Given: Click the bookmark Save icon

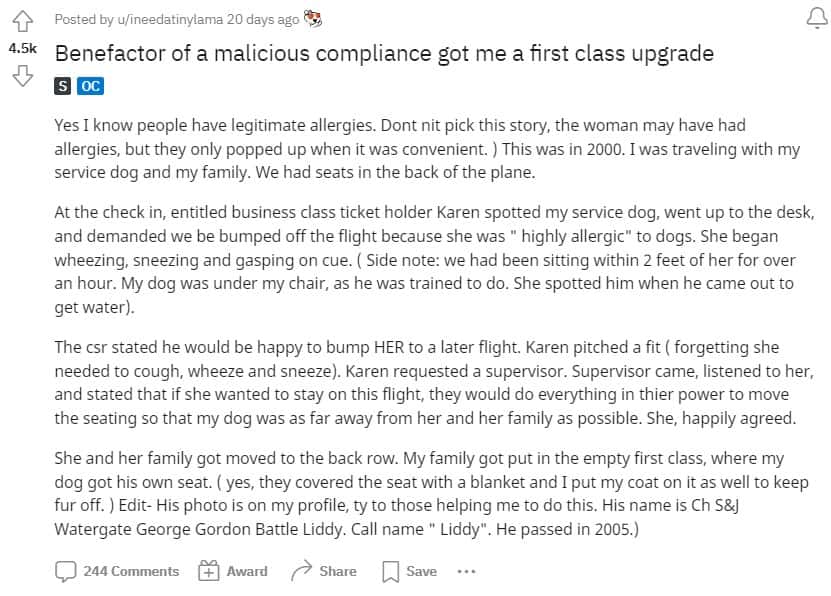Looking at the screenshot, I should pos(391,571).
